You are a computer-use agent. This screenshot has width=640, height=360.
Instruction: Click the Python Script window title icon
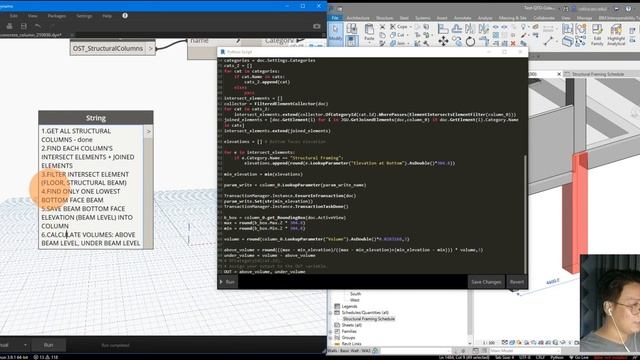223,52
